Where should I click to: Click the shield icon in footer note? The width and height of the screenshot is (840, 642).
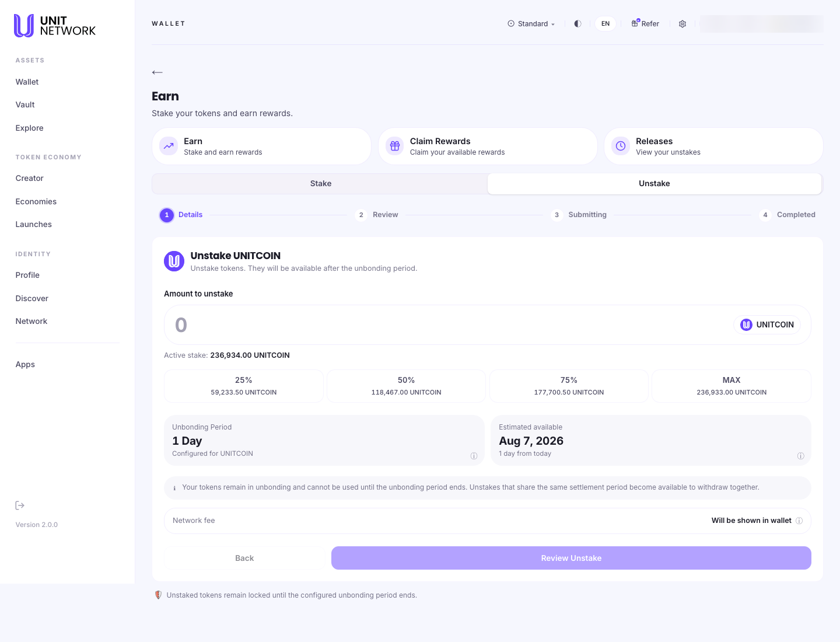[158, 595]
